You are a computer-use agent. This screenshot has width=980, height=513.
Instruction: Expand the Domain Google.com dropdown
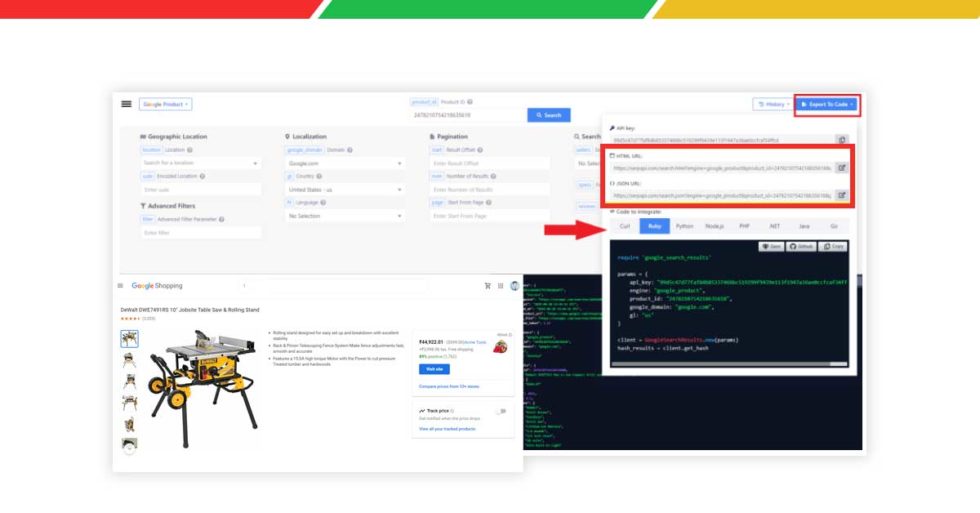(x=344, y=162)
